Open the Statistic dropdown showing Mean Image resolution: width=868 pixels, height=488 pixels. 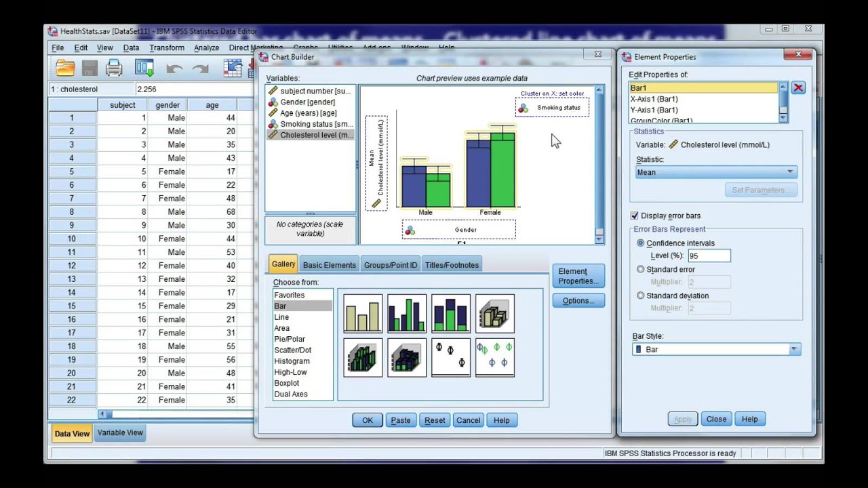[x=715, y=172]
